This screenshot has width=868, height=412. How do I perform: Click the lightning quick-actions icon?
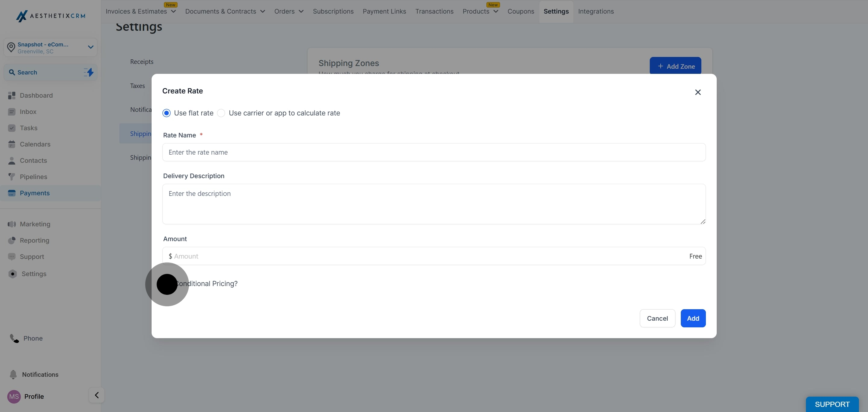pos(89,72)
